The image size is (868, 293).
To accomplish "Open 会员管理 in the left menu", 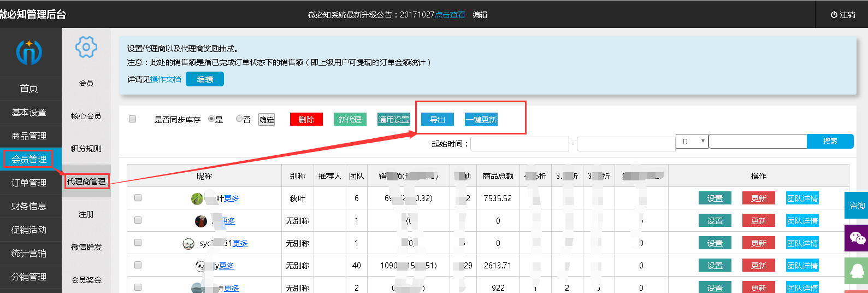I will tap(29, 159).
